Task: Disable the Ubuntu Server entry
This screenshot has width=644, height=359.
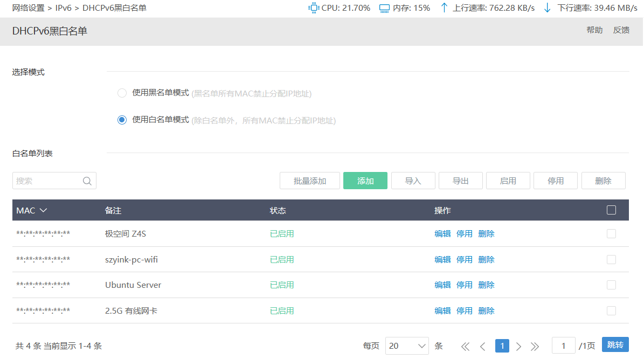Action: [x=464, y=285]
